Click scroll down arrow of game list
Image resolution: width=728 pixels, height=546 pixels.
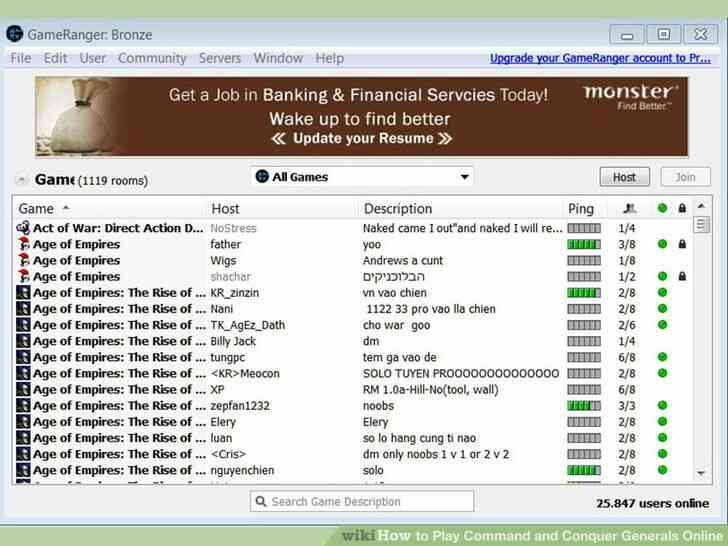701,473
